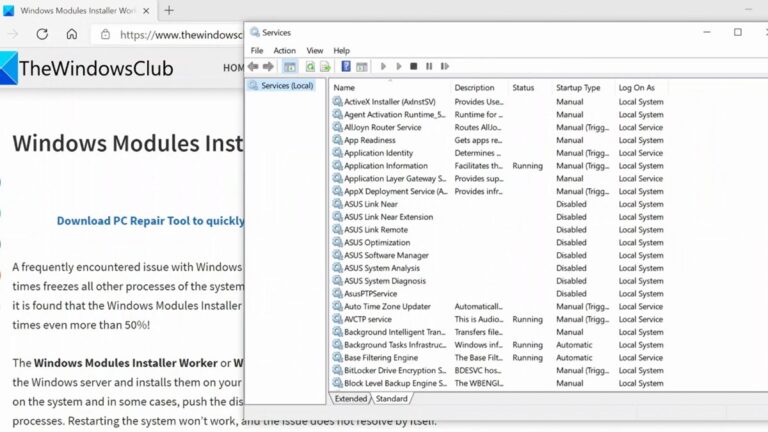Open the View menu in Services
Image resolution: width=768 pixels, height=432 pixels.
pyautogui.click(x=314, y=50)
